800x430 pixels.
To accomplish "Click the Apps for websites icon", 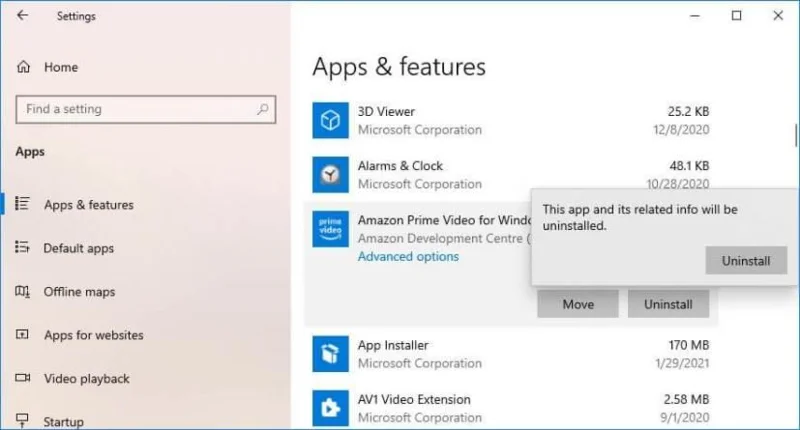I will coord(22,335).
